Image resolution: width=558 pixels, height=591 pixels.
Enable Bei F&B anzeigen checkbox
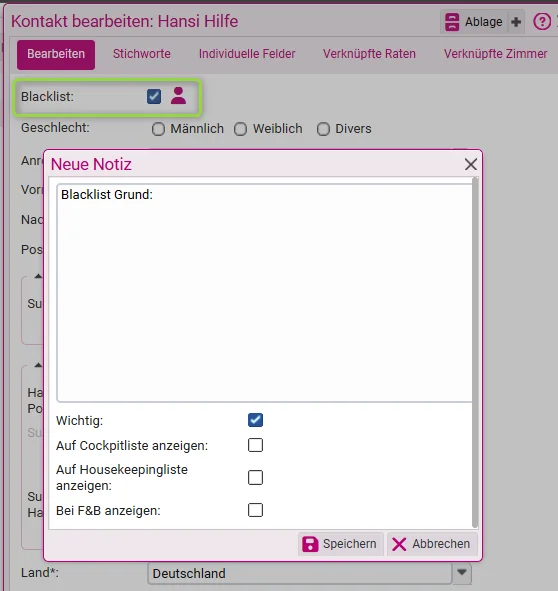tap(255, 510)
